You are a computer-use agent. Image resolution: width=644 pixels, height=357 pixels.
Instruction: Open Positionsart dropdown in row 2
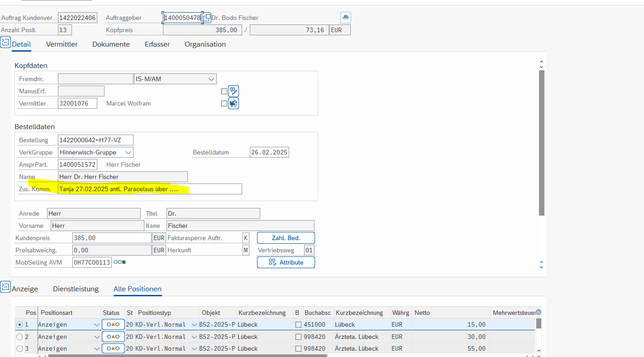tap(96, 337)
